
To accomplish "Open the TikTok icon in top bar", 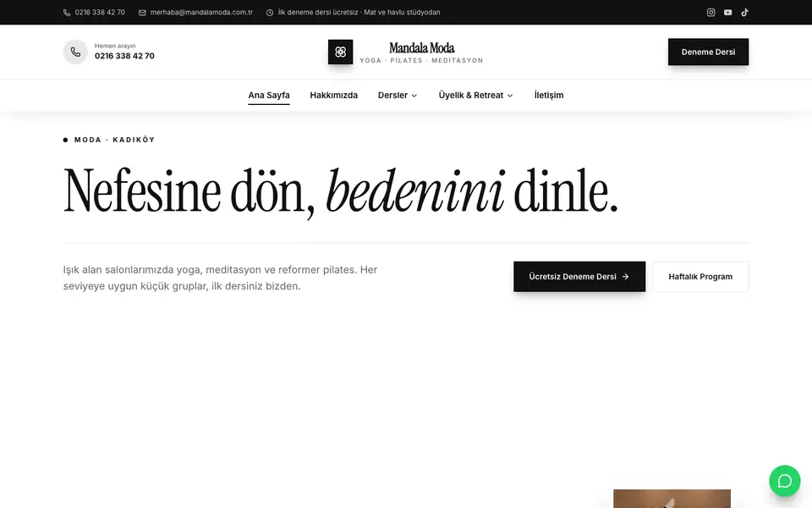I will [744, 13].
